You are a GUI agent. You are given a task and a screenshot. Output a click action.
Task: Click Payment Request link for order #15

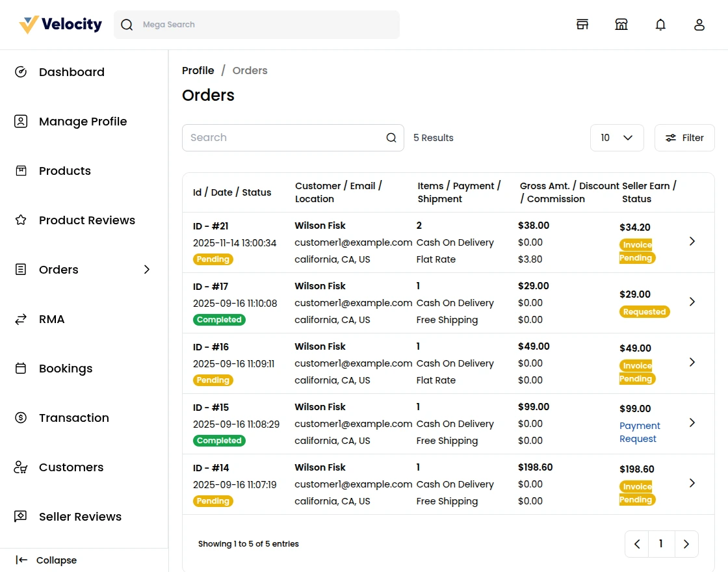tap(640, 432)
